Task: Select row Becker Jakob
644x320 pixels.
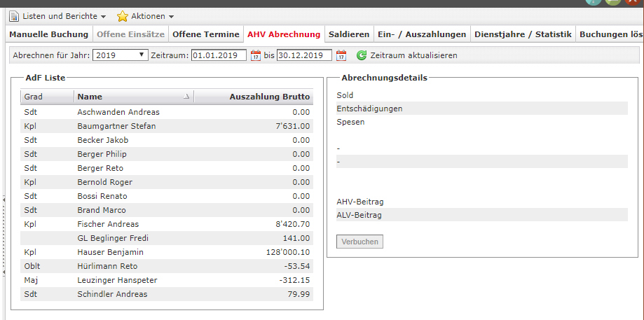Action: [x=167, y=140]
